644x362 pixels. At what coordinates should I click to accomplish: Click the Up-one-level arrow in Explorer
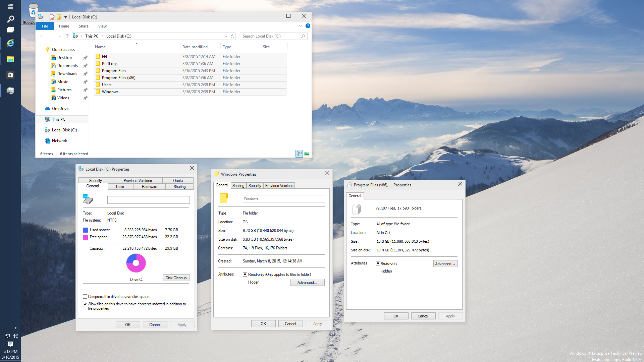tap(67, 36)
